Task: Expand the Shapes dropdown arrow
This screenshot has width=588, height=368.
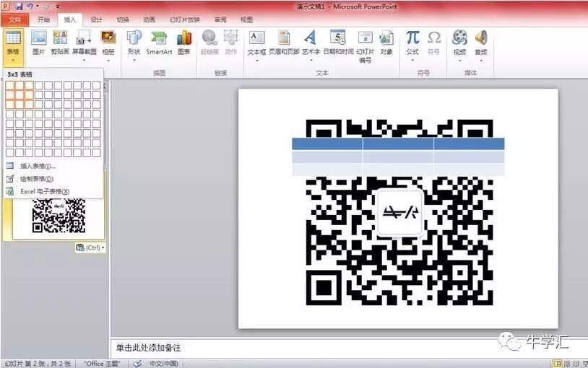Action: tap(134, 61)
